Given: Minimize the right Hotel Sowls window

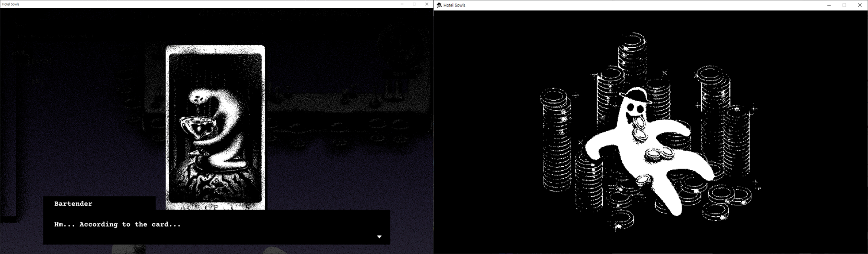Looking at the screenshot, I should click(829, 5).
